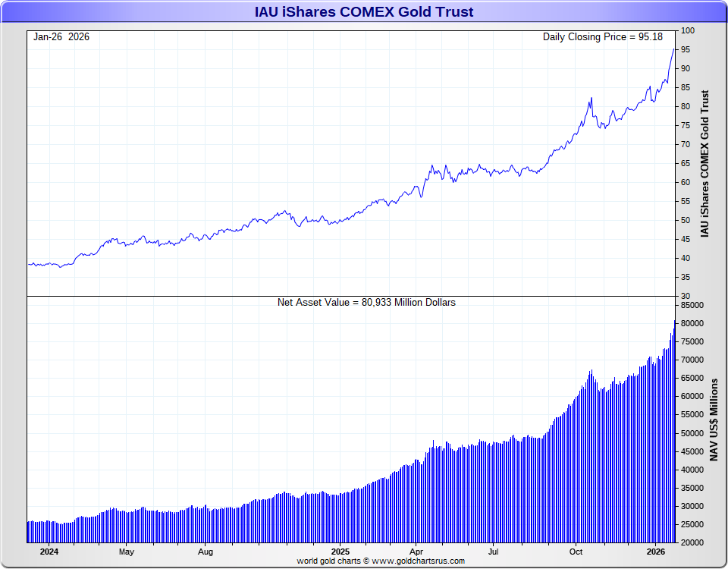Click the Jul x-axis label

(x=493, y=552)
